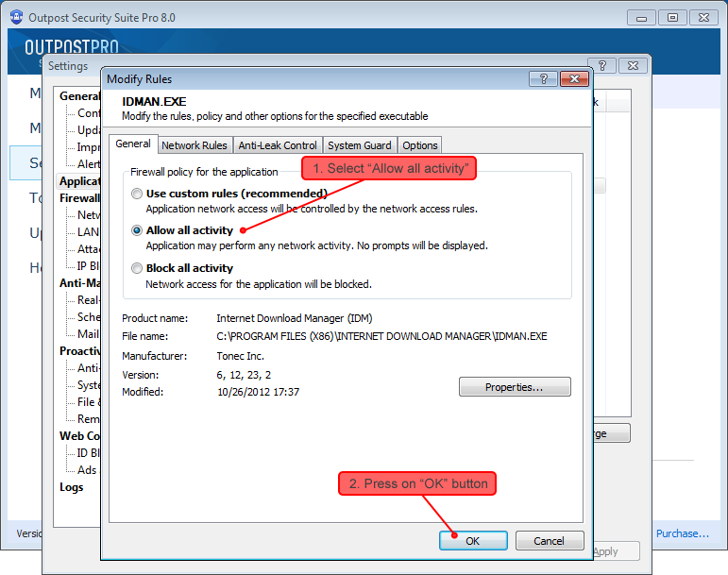Select Logs node in Settings tree

pyautogui.click(x=72, y=487)
